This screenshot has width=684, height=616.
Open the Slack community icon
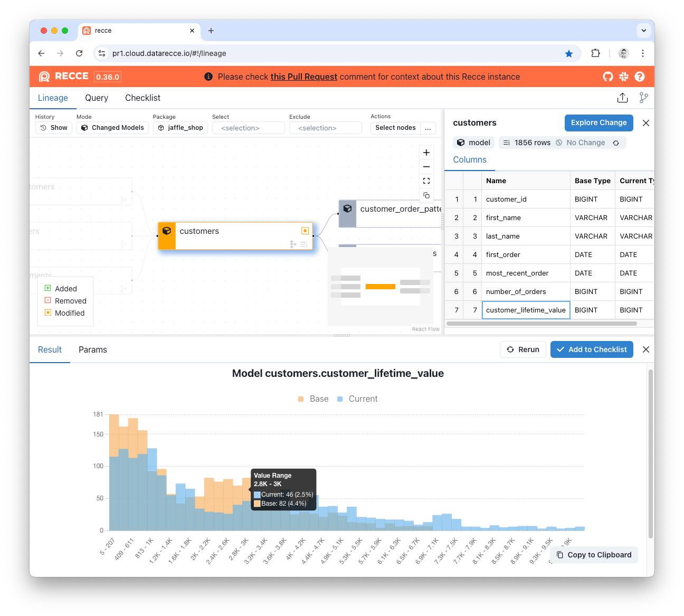point(624,77)
